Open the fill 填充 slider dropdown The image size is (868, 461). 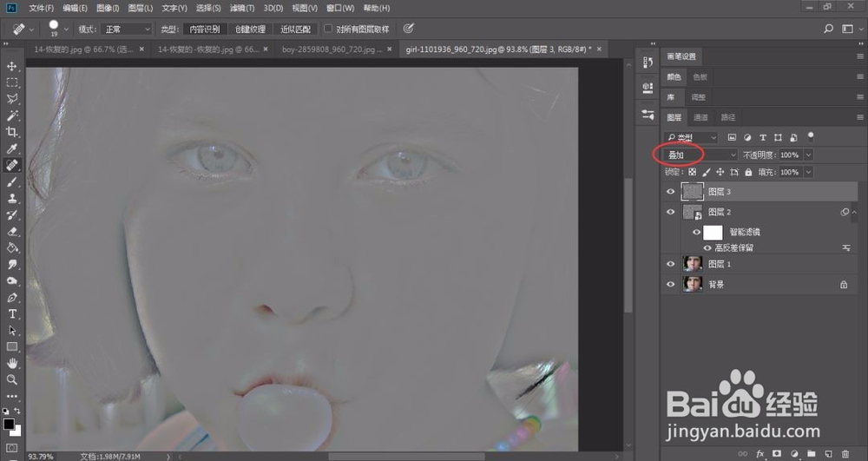pyautogui.click(x=808, y=172)
